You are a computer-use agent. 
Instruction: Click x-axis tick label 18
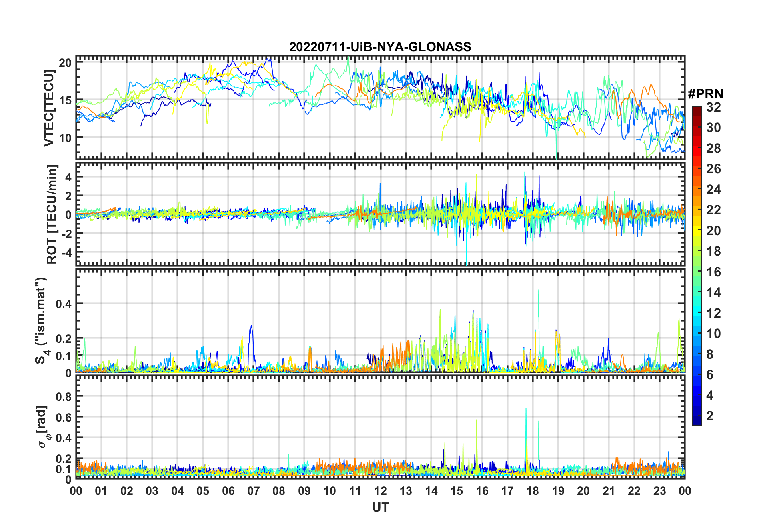click(533, 491)
